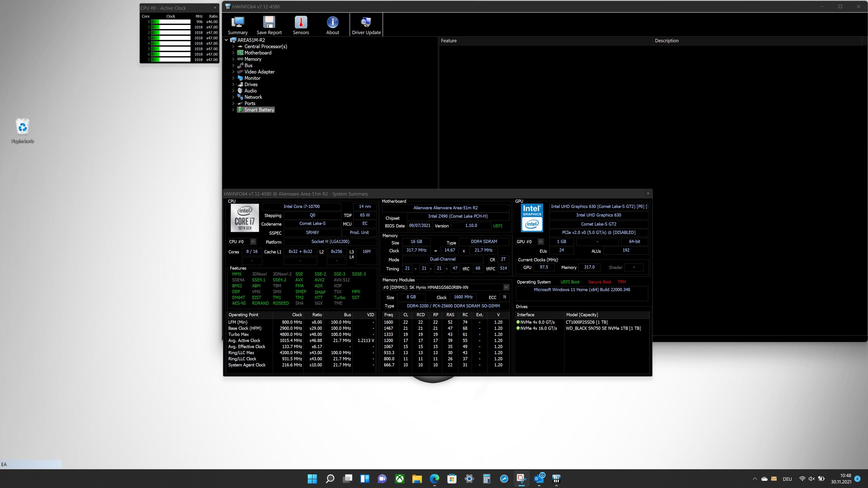Close the CPU #0 Active Clock panel
The image size is (868, 488).
tap(215, 8)
